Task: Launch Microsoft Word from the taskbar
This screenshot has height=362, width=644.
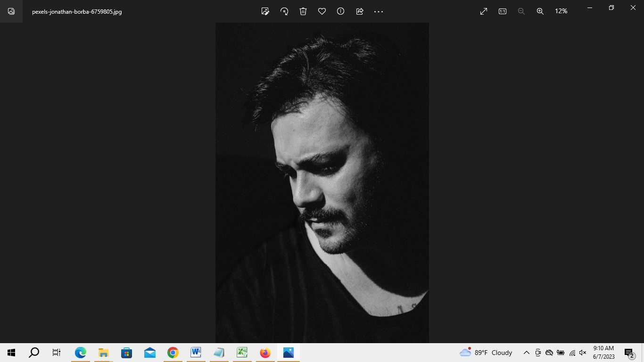Action: (x=196, y=353)
